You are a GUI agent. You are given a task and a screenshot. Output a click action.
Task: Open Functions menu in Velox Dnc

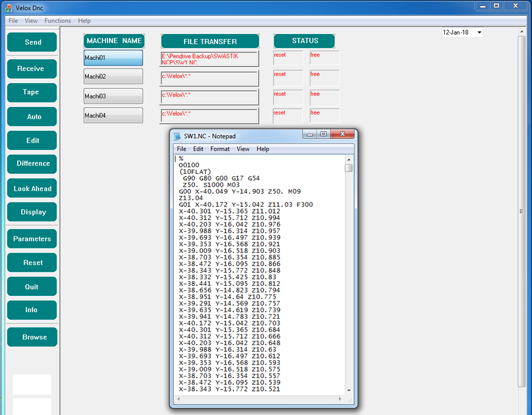pyautogui.click(x=58, y=21)
